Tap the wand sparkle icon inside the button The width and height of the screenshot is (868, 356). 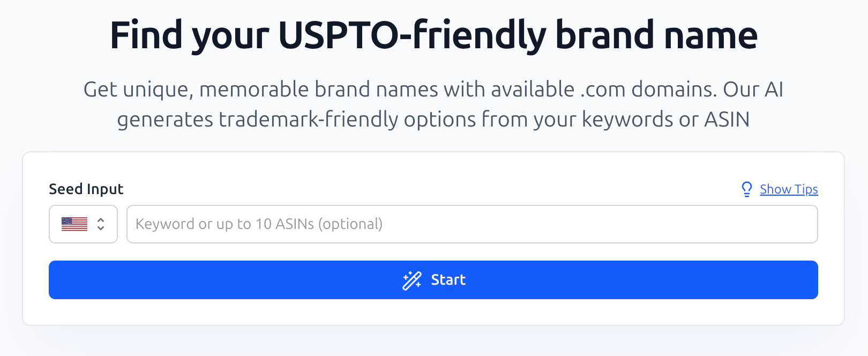[411, 279]
